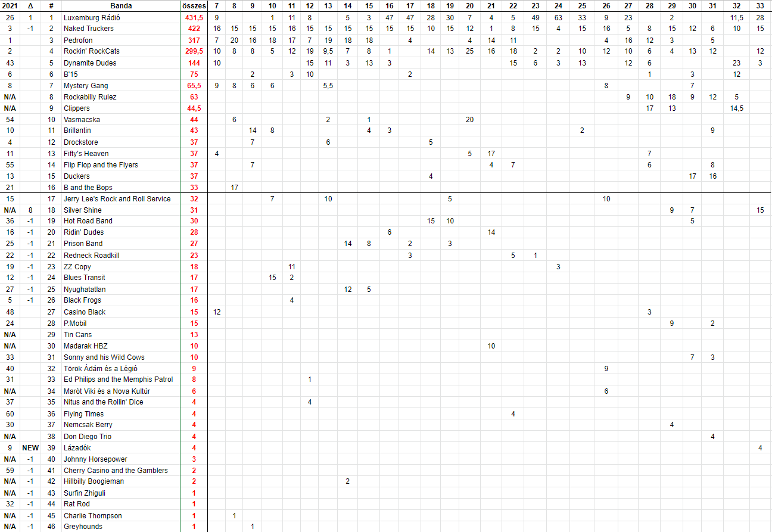Select the 2021 column header cell

pos(10,5)
